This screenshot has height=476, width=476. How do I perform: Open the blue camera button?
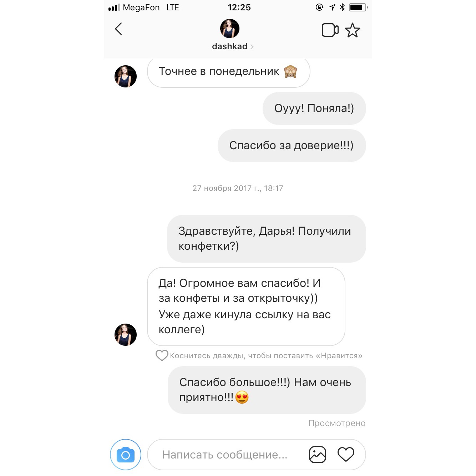pyautogui.click(x=126, y=455)
